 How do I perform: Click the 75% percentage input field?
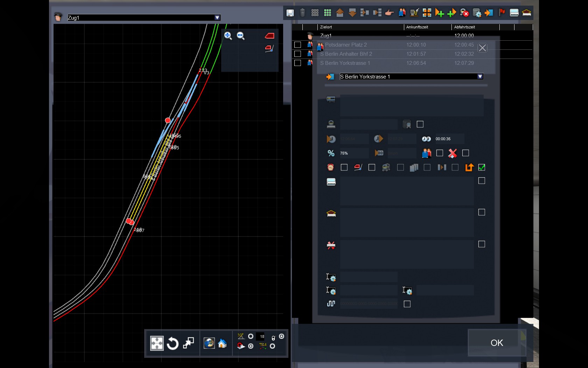click(x=353, y=153)
